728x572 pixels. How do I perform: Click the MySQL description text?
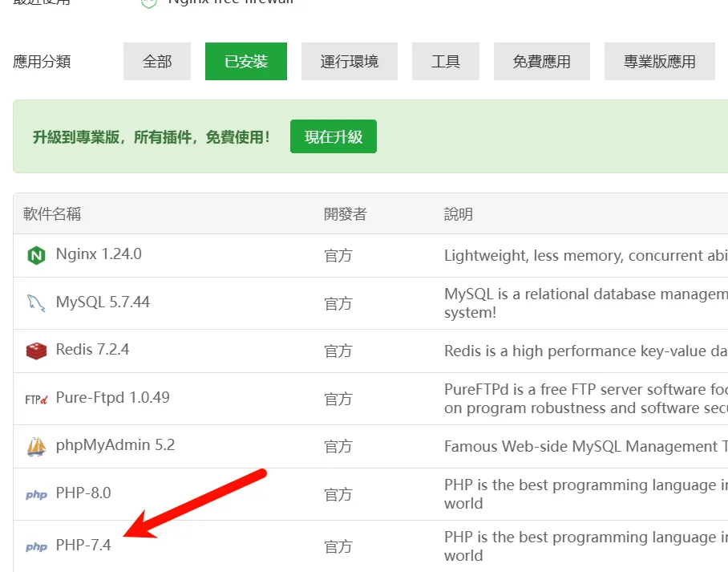[586, 303]
